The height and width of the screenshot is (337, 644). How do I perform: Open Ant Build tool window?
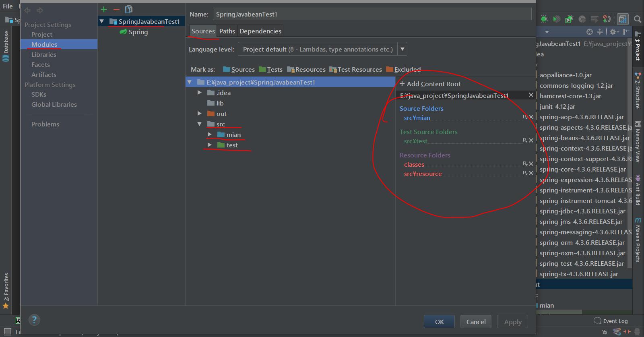638,190
